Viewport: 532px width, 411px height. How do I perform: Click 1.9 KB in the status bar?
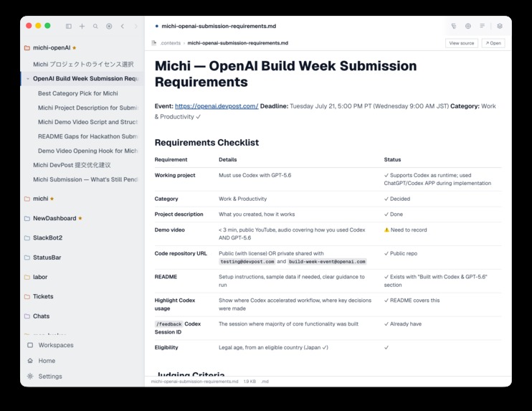click(x=250, y=382)
